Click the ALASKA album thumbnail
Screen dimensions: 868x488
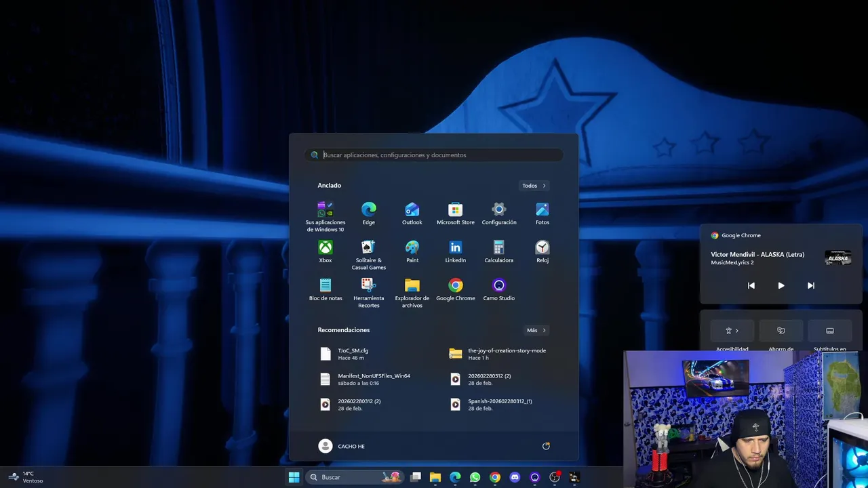838,258
